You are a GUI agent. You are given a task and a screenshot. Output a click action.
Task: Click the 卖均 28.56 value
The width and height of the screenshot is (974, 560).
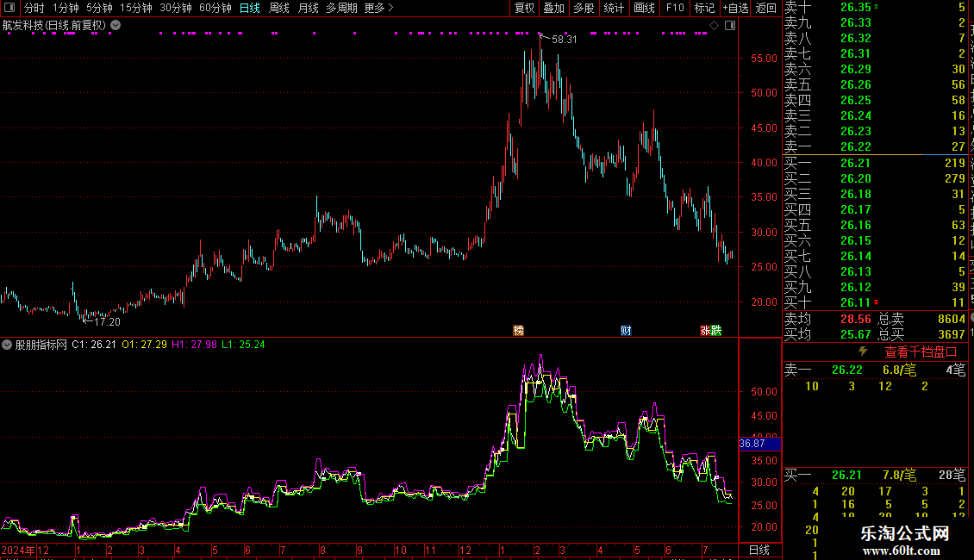click(856, 319)
